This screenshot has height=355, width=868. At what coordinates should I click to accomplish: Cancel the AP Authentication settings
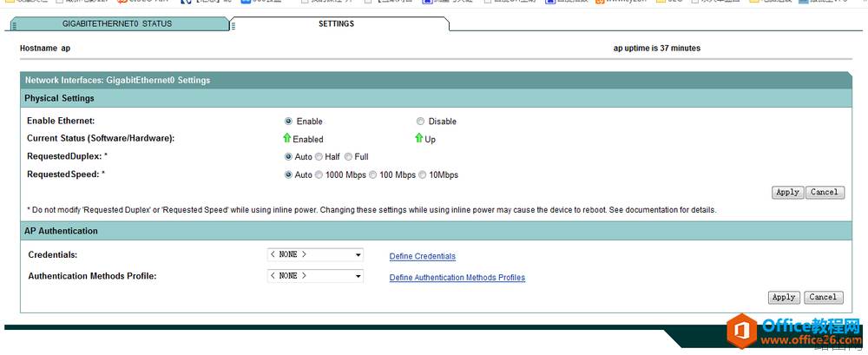pos(823,298)
